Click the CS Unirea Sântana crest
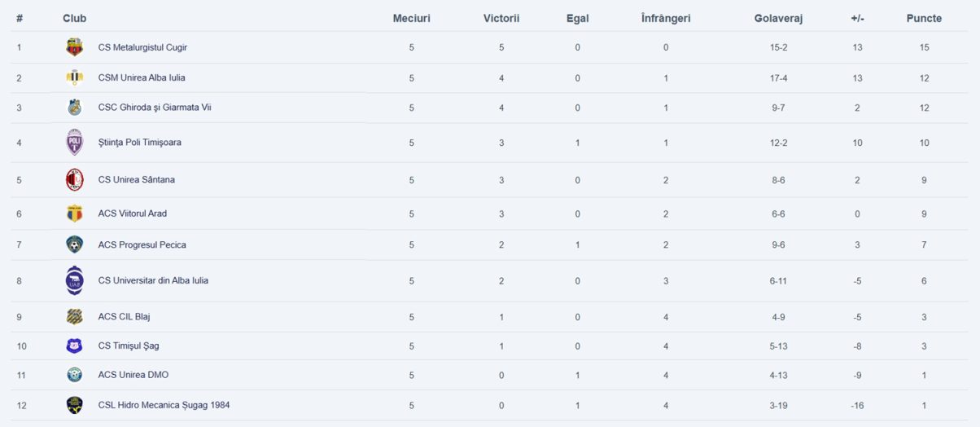Image resolution: width=980 pixels, height=427 pixels. click(x=74, y=179)
